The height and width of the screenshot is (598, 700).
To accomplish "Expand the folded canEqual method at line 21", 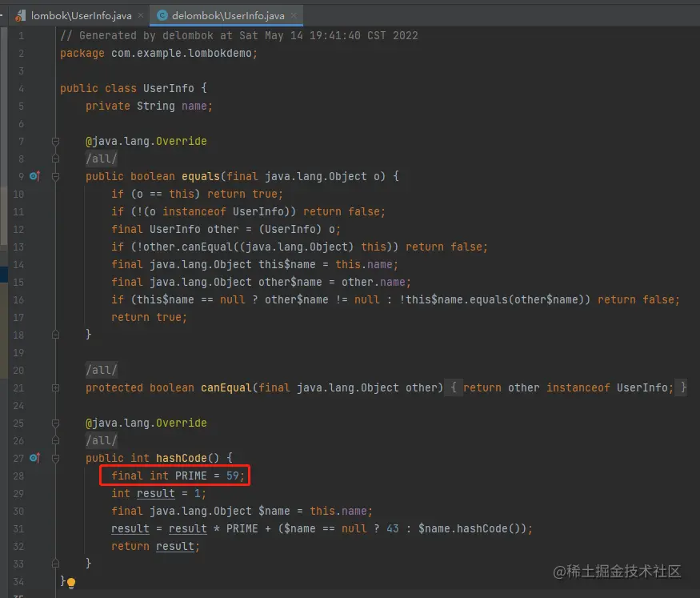I will [x=55, y=388].
